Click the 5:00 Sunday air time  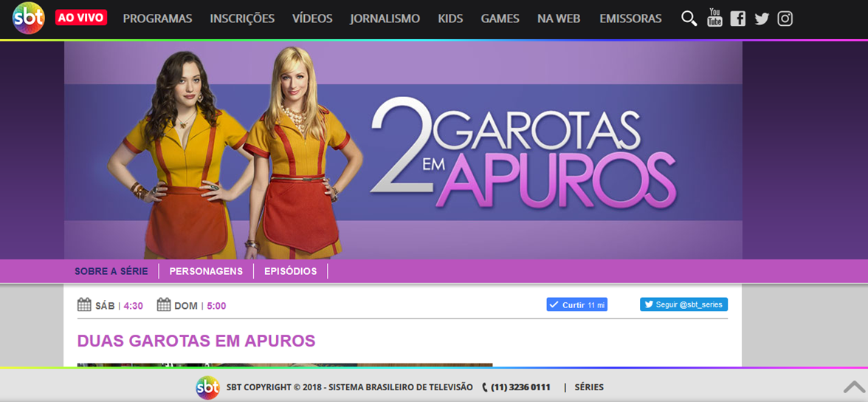(216, 305)
